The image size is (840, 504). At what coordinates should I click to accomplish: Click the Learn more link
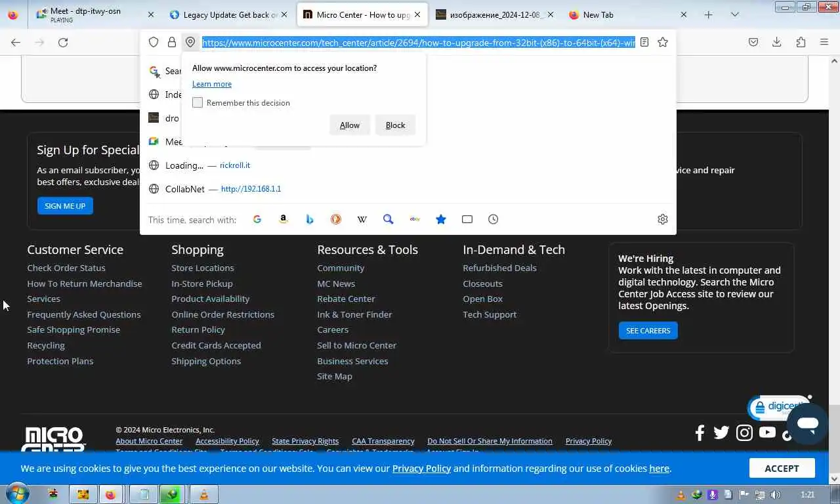[x=212, y=84]
